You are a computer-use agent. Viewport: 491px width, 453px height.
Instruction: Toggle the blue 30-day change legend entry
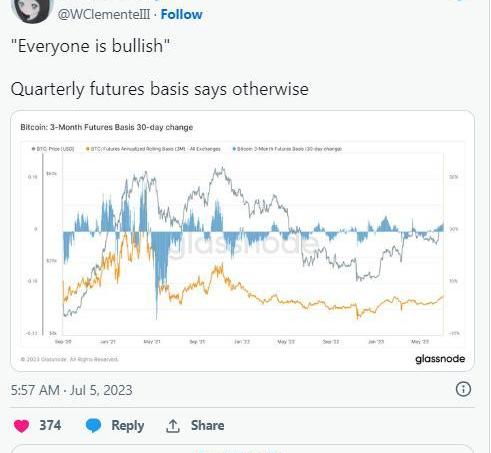pyautogui.click(x=287, y=149)
